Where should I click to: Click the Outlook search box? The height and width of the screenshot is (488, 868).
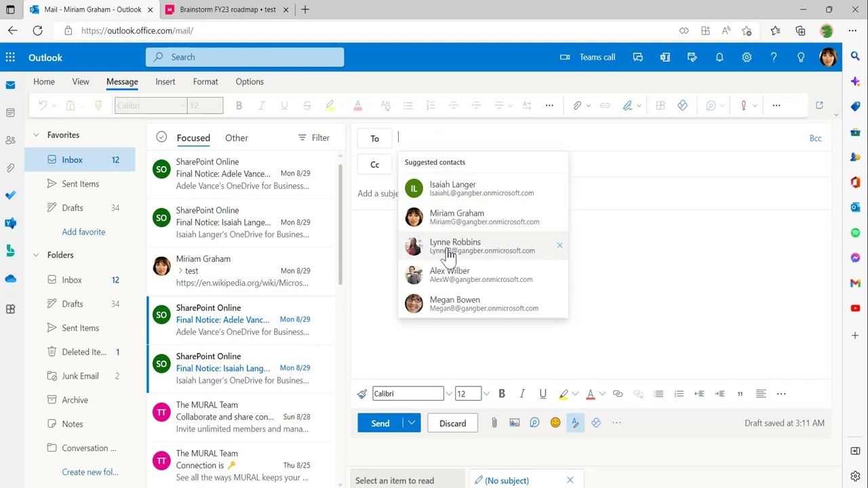click(x=245, y=58)
